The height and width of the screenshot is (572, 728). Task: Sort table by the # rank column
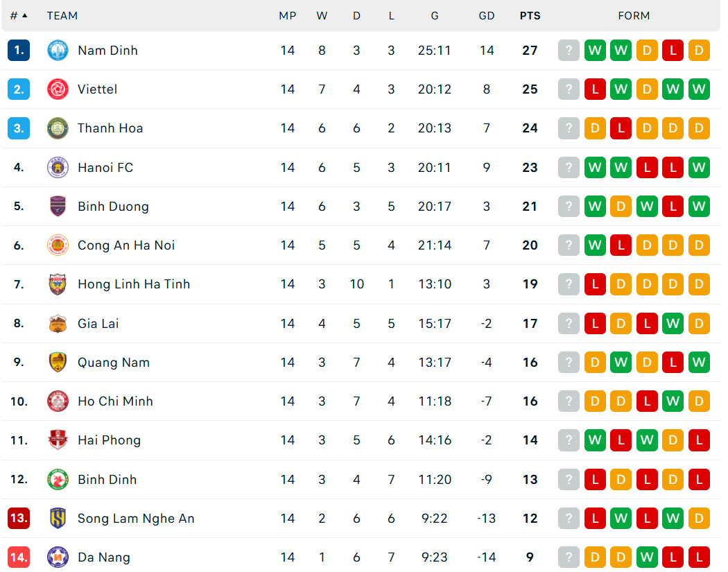19,16
